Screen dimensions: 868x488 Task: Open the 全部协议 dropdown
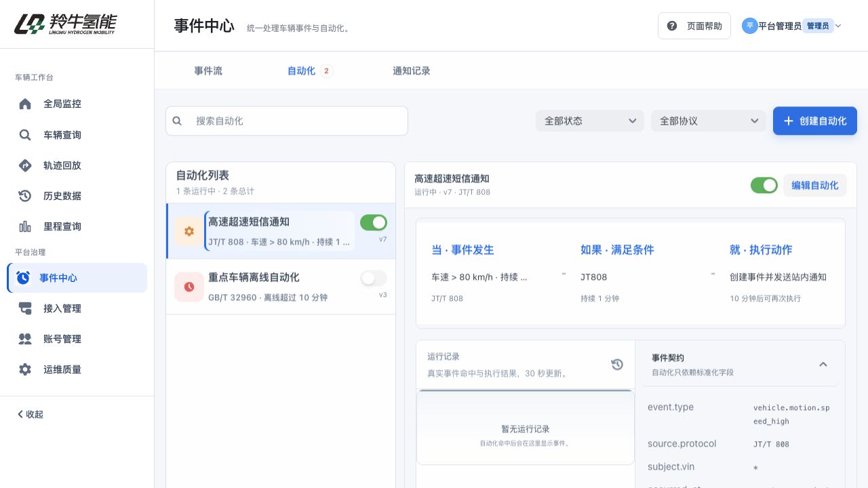click(x=709, y=121)
